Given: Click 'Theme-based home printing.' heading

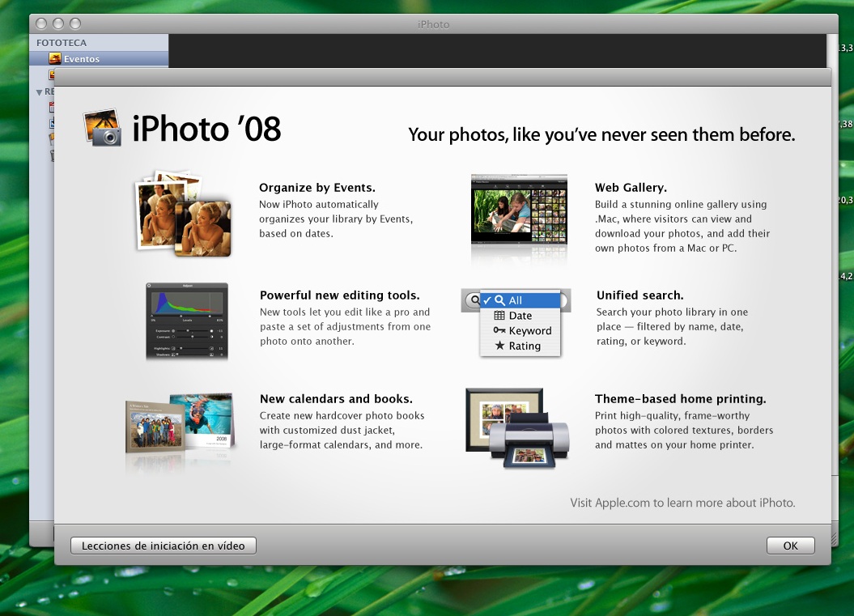Looking at the screenshot, I should point(680,399).
